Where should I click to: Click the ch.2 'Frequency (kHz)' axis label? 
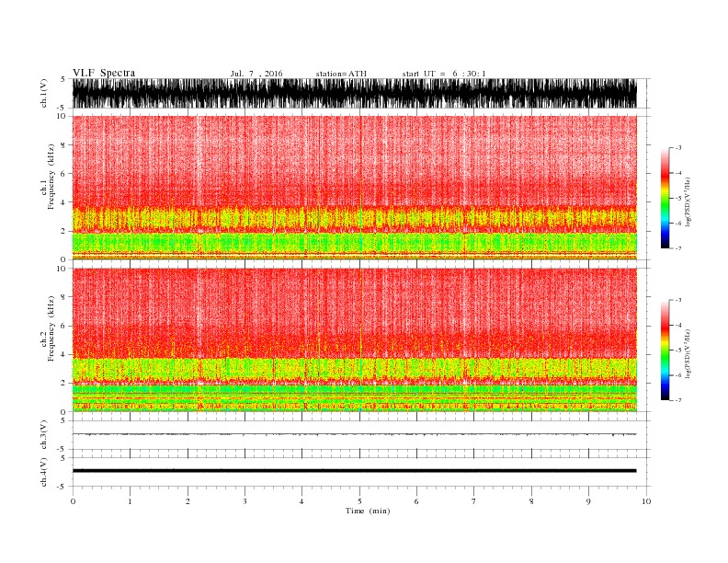coord(51,329)
